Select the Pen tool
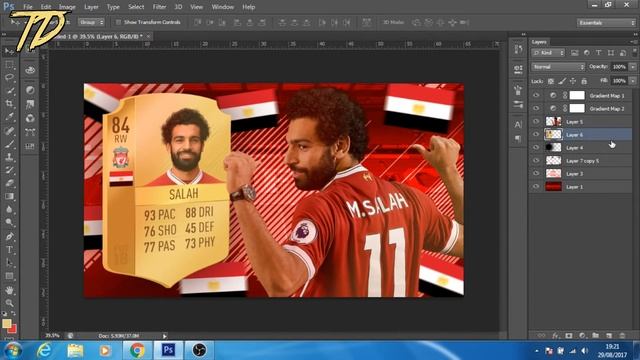This screenshot has width=640, height=360. [x=9, y=236]
